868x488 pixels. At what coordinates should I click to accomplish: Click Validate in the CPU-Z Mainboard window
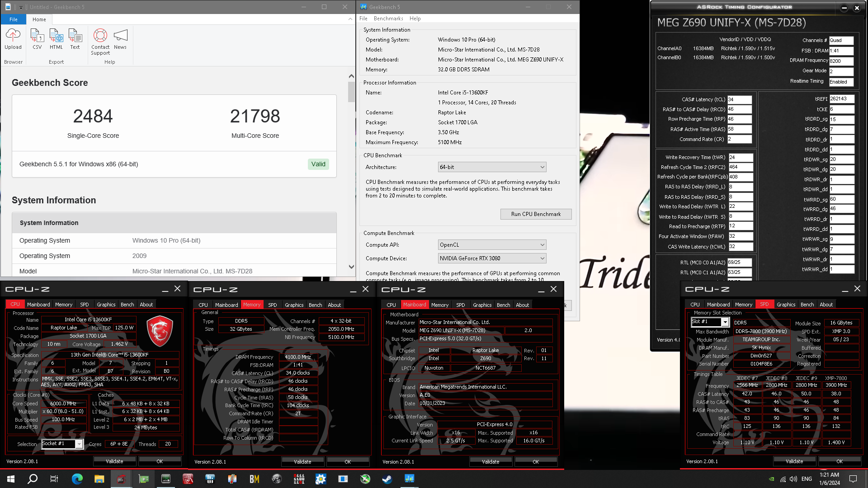(491, 462)
